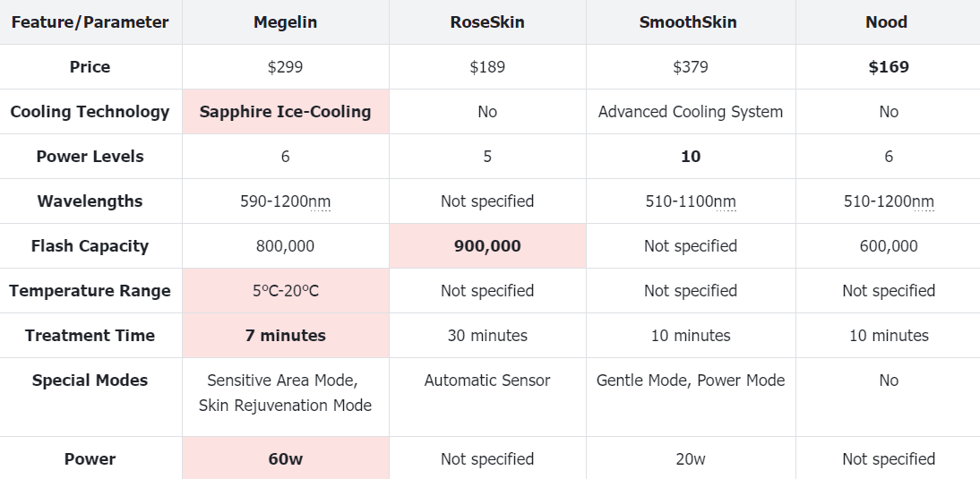The height and width of the screenshot is (479, 980).
Task: Click the Megelin column header
Action: (285, 21)
